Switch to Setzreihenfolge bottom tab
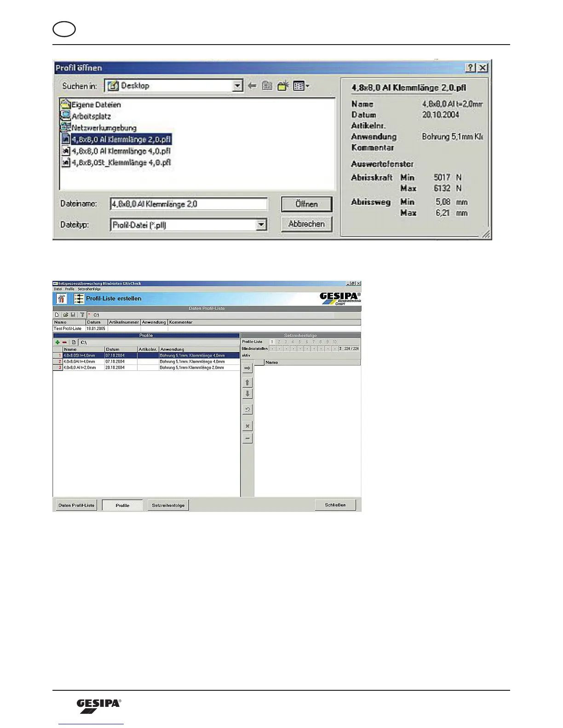The width and height of the screenshot is (563, 728). tap(168, 505)
